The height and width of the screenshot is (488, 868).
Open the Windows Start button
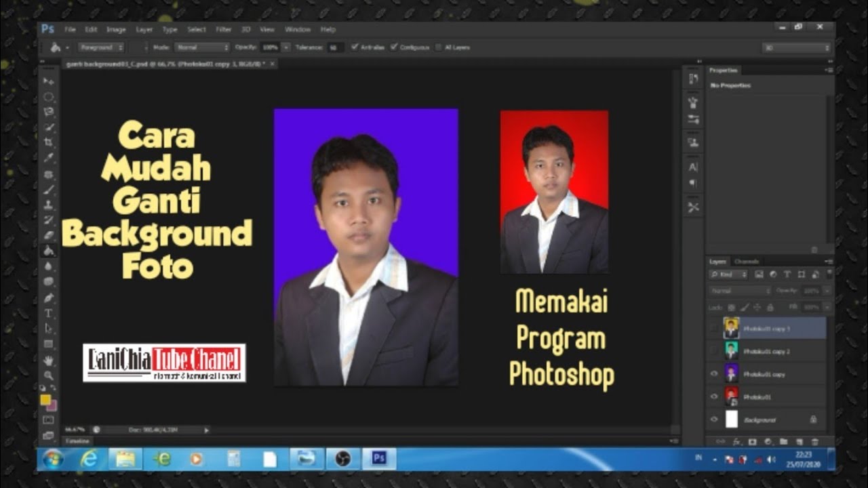point(52,459)
